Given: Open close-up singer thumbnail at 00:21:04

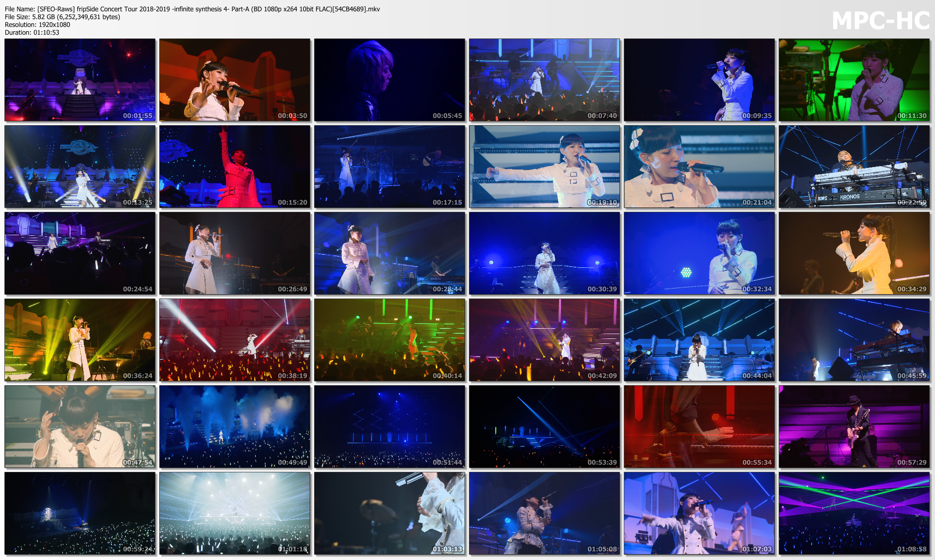Looking at the screenshot, I should point(699,167).
